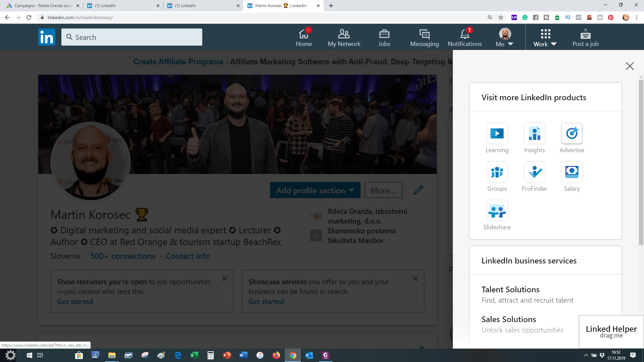Open LinkedIn Learning product icon

(497, 134)
